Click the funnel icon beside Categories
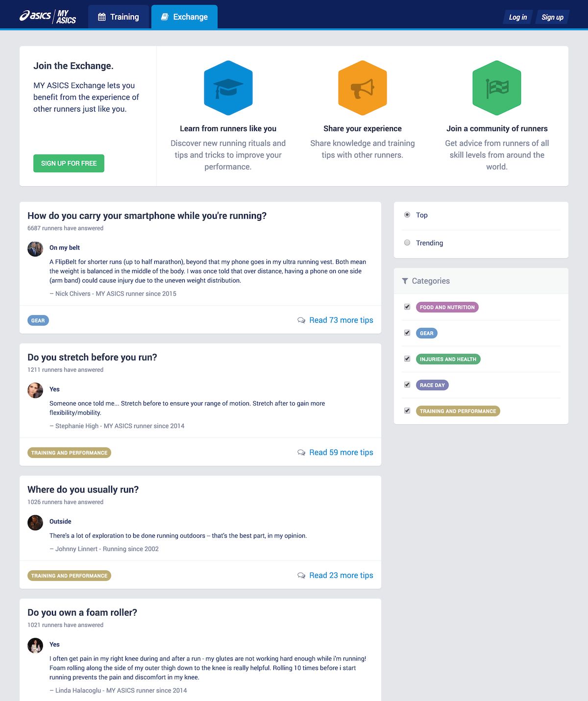The height and width of the screenshot is (701, 588). (x=405, y=281)
